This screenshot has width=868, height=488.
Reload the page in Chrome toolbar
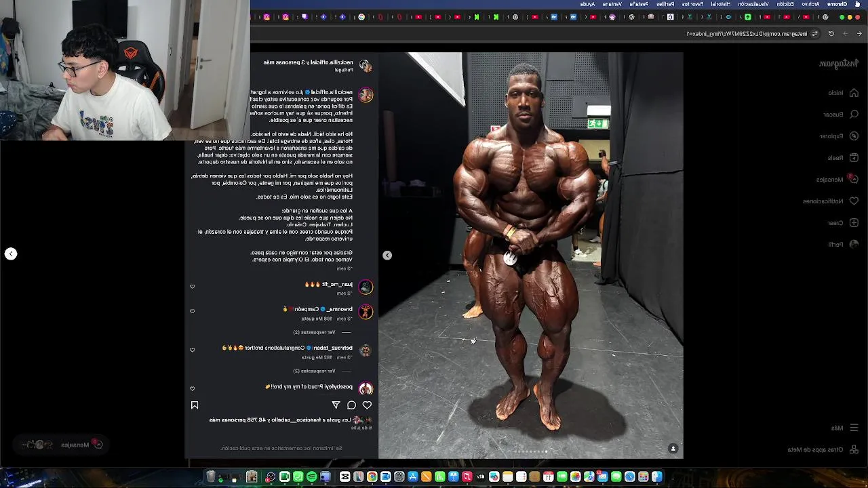tap(831, 33)
